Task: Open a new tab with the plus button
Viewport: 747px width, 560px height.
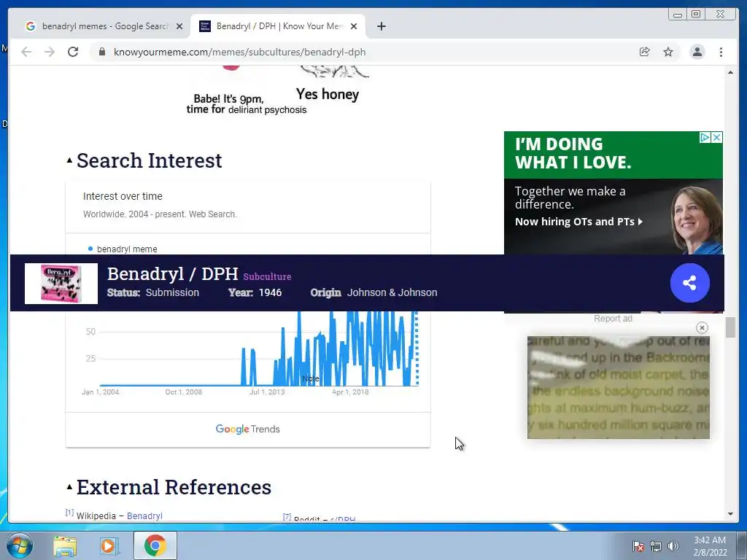Action: tap(381, 26)
